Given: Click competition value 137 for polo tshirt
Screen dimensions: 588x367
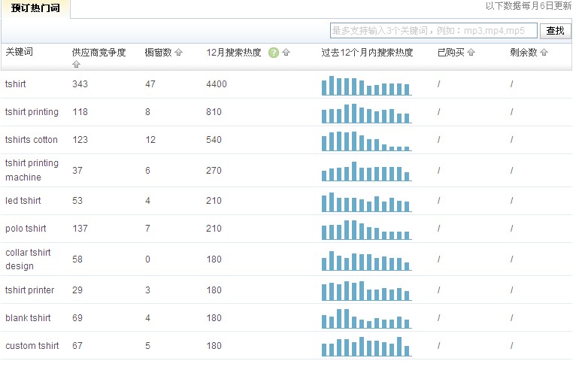Looking at the screenshot, I should (x=80, y=228).
